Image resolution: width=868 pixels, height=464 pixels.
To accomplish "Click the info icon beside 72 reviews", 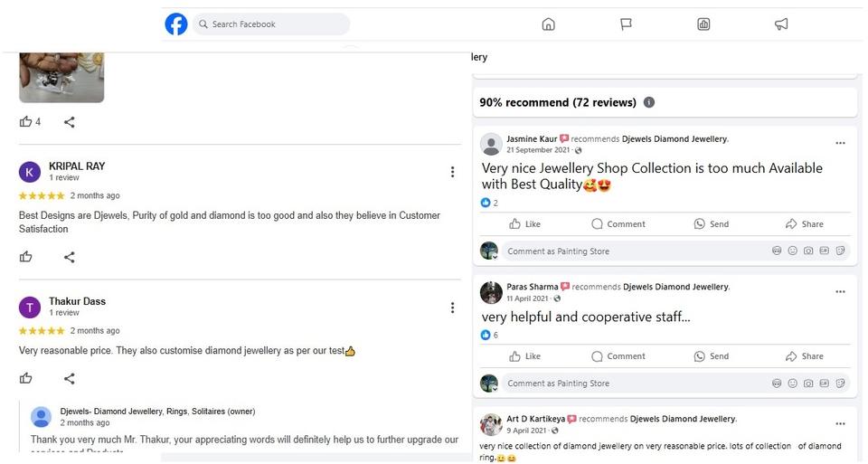I will click(649, 103).
